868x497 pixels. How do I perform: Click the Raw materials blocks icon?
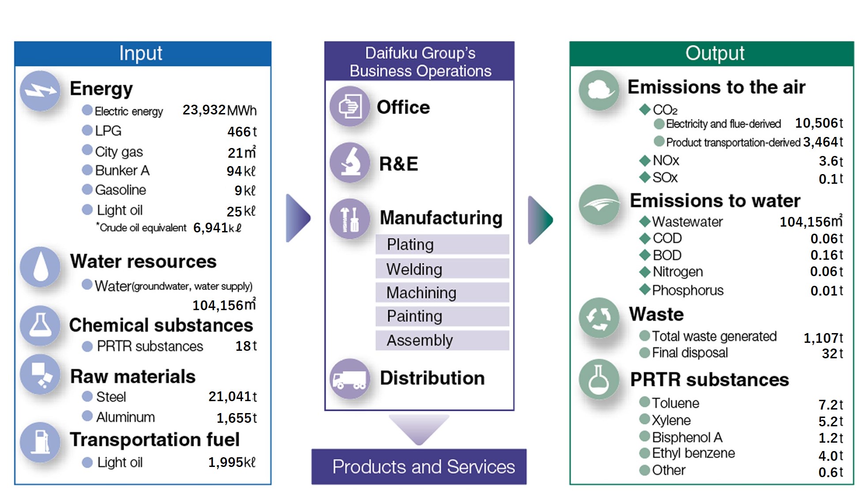tap(40, 374)
